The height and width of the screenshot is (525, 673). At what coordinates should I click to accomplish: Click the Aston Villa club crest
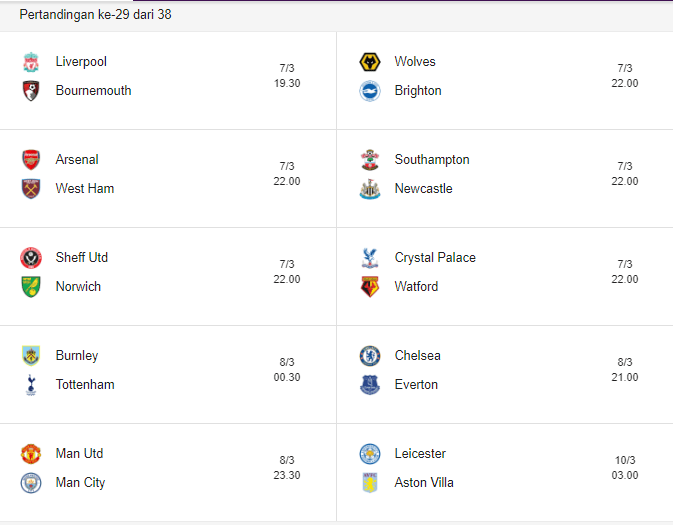pos(370,483)
